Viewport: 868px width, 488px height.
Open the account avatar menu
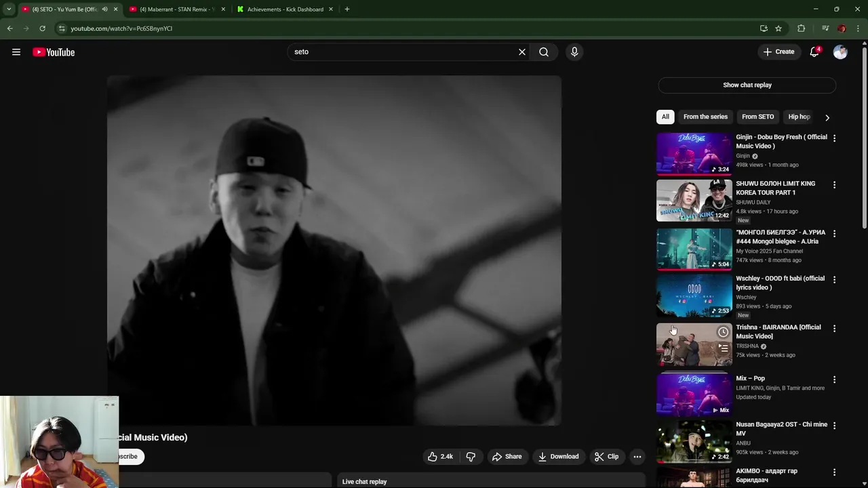coord(840,52)
